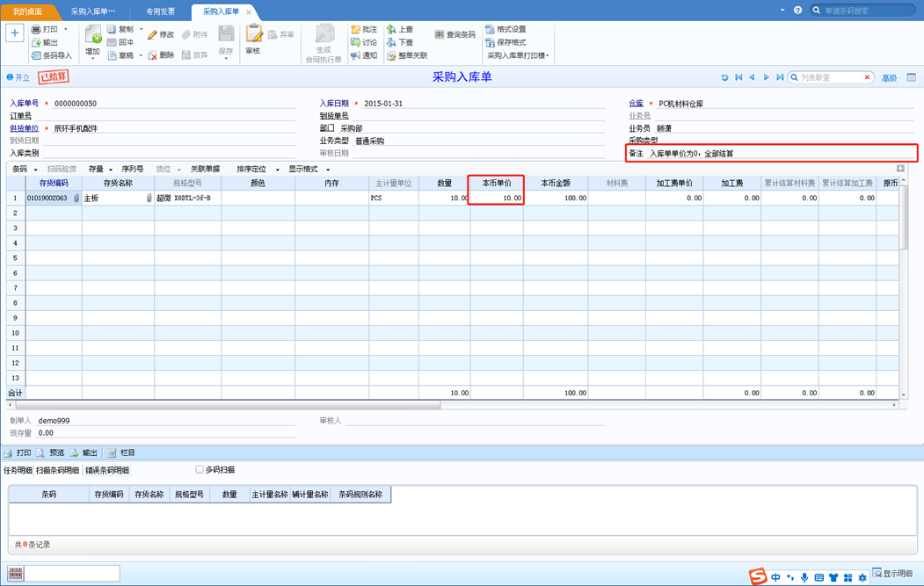
Task: Expand the 排序定位 dropdown
Action: (278, 170)
